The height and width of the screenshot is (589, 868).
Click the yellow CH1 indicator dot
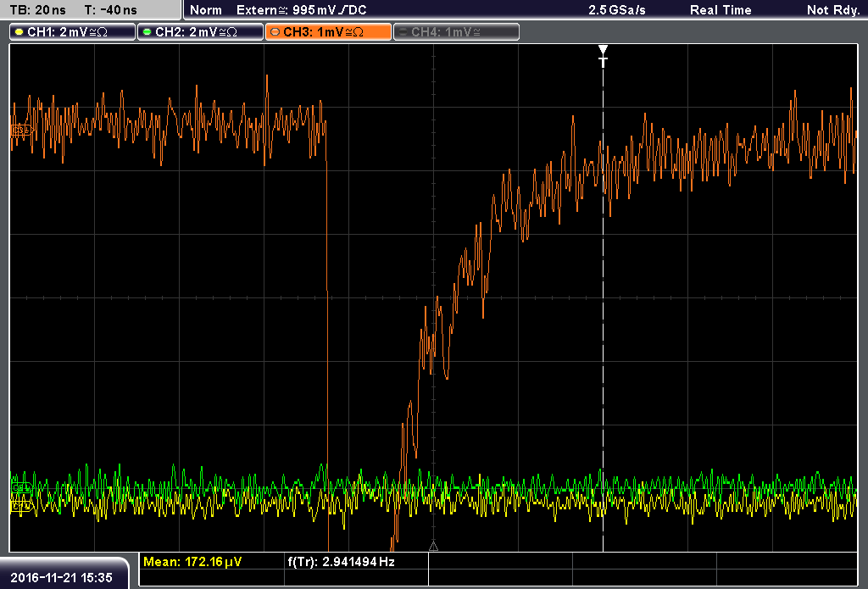(x=19, y=32)
